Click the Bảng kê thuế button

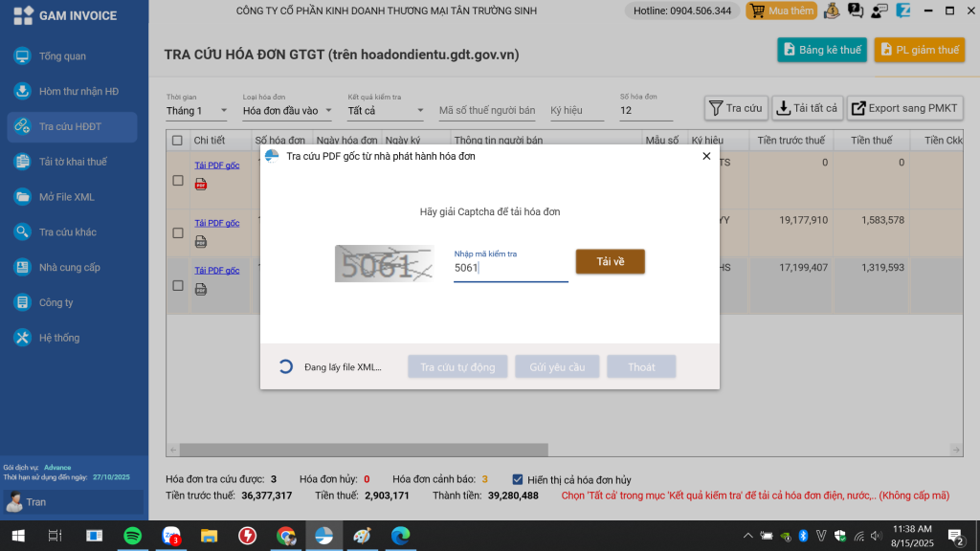click(821, 50)
